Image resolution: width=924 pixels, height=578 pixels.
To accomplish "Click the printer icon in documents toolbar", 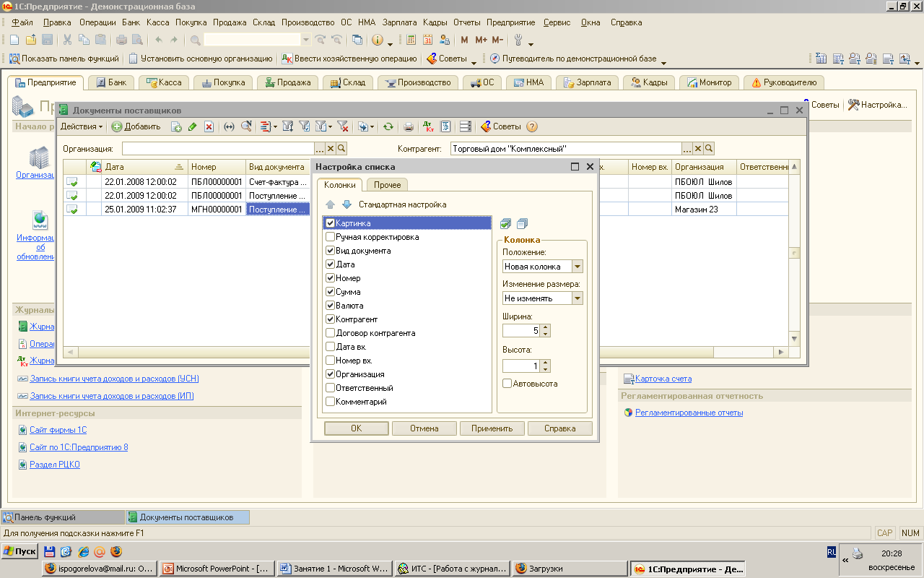I will (409, 126).
